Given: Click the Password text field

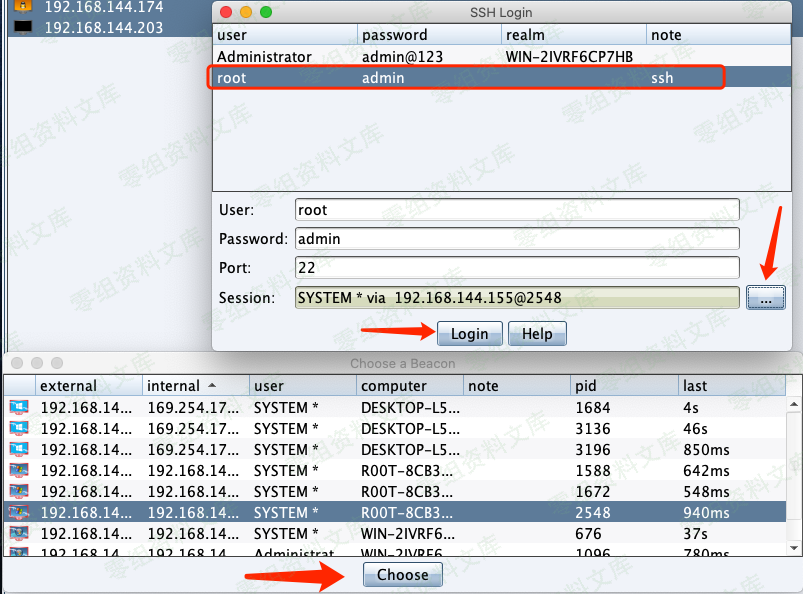Looking at the screenshot, I should [x=517, y=239].
